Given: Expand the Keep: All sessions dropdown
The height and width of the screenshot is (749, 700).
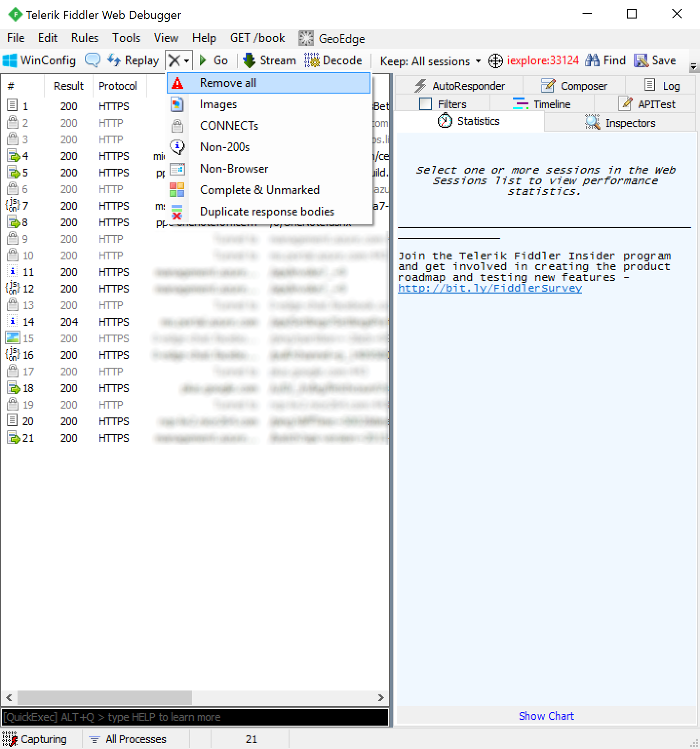Looking at the screenshot, I should click(x=430, y=61).
